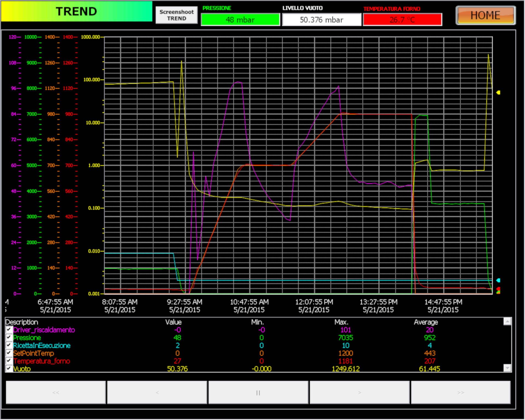Click the Screenshoot TREND button

[x=176, y=15]
